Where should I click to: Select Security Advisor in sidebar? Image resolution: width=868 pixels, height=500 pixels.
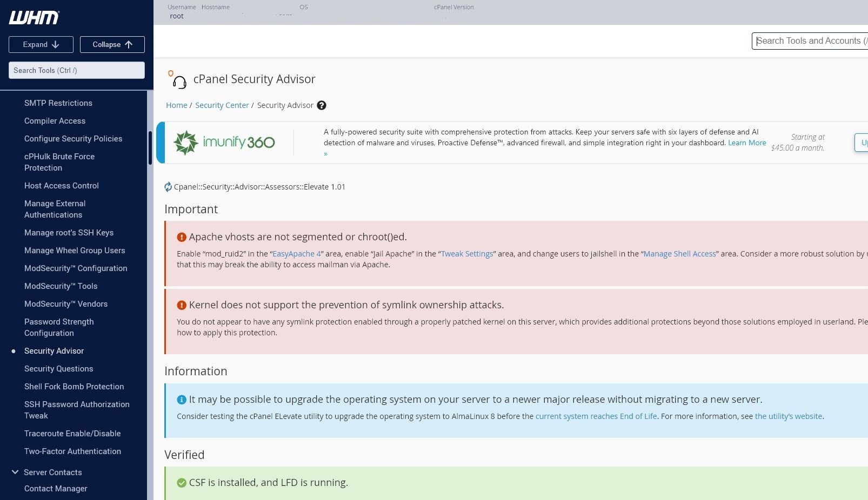click(54, 351)
